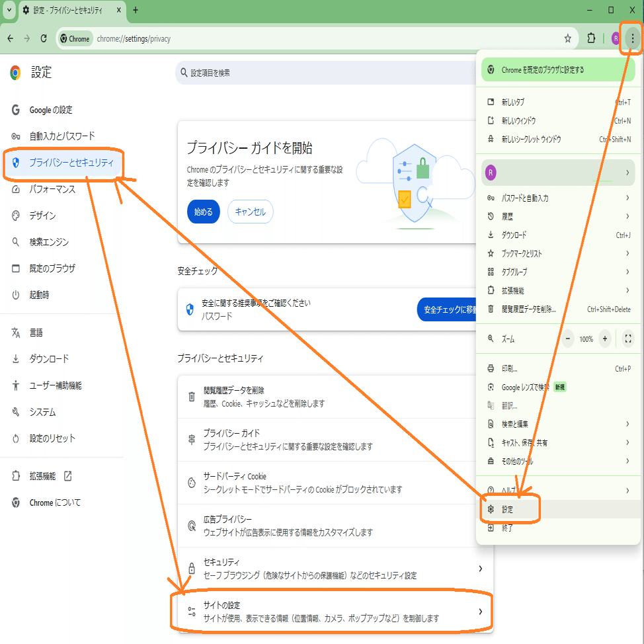Click 始める to start the privacy guide

click(x=203, y=212)
